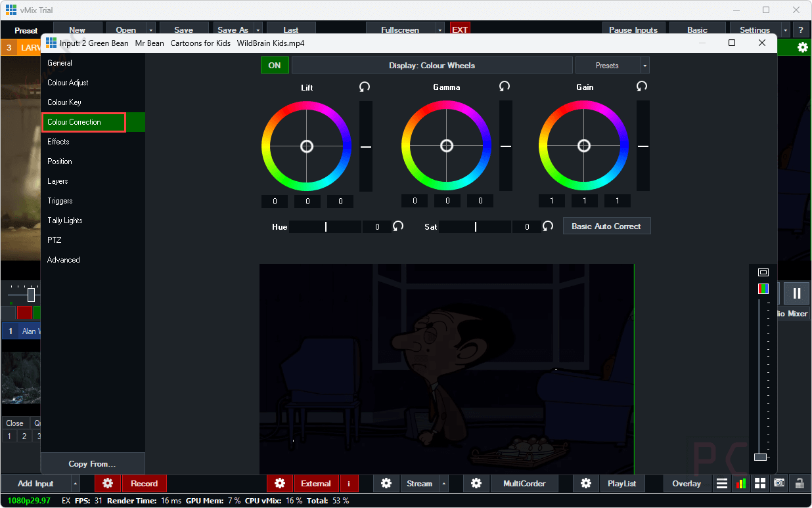Click the Lift wheel centre handle
Viewport: 812px width, 508px height.
[x=307, y=146]
